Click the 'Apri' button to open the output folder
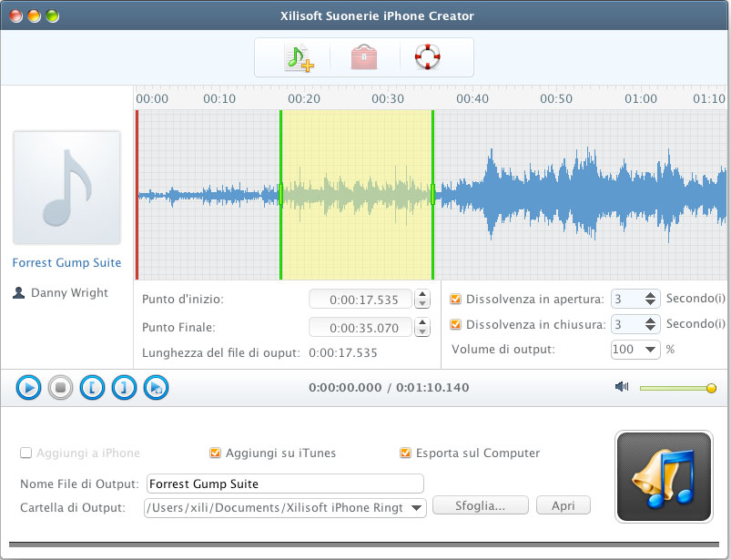 (563, 504)
